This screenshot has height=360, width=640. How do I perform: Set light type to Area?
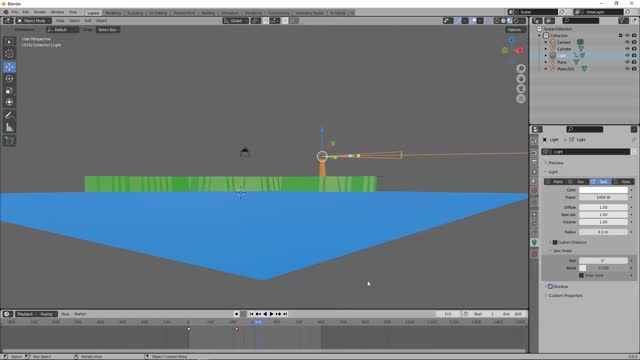click(x=623, y=182)
